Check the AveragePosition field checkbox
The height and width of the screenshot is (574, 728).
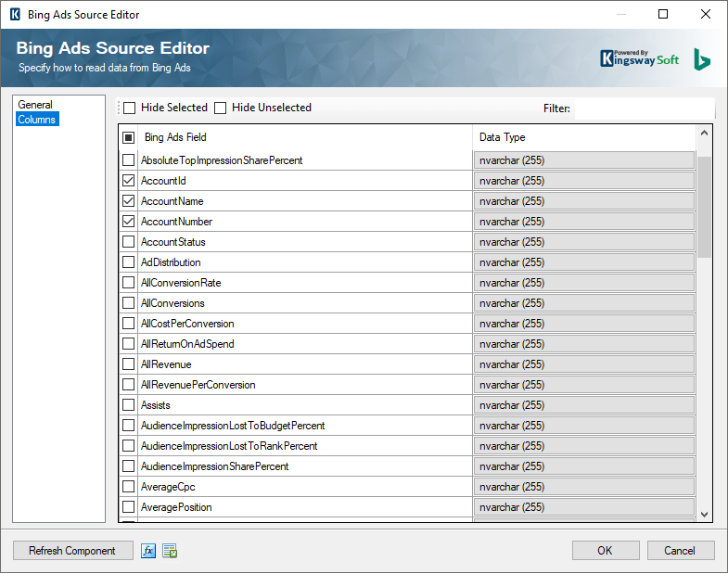tap(129, 507)
